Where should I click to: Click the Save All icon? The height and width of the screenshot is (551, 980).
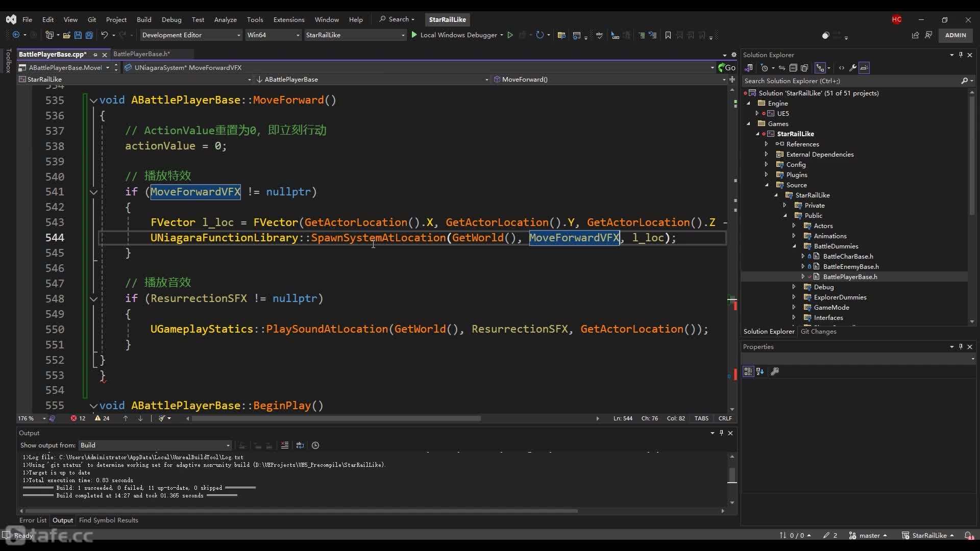tap(89, 35)
